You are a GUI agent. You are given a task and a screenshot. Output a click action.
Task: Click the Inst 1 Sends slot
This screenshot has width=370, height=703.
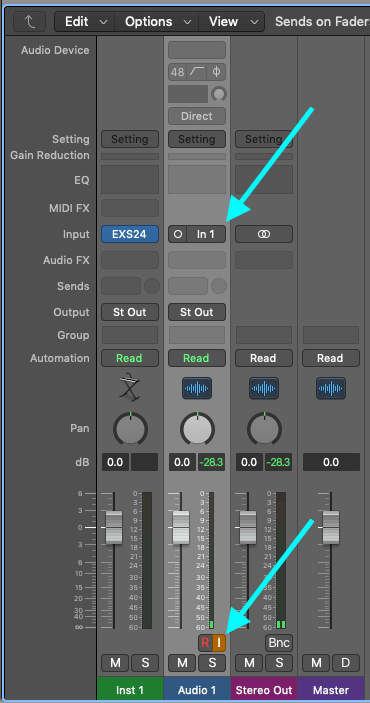[x=121, y=286]
